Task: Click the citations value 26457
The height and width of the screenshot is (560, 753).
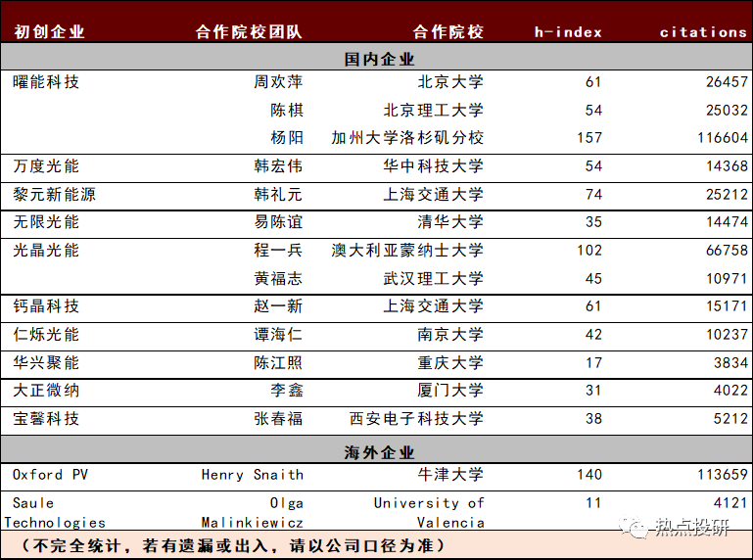Action: pyautogui.click(x=728, y=82)
